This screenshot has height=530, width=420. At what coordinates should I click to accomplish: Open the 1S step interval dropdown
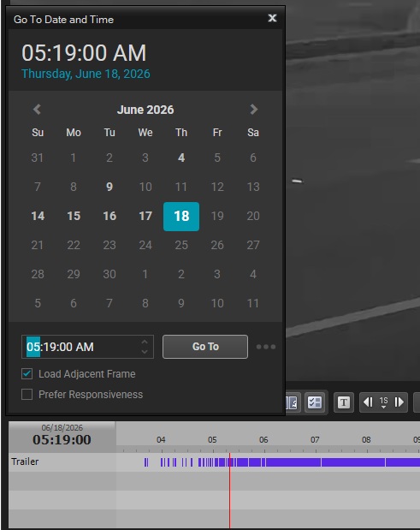coord(383,402)
